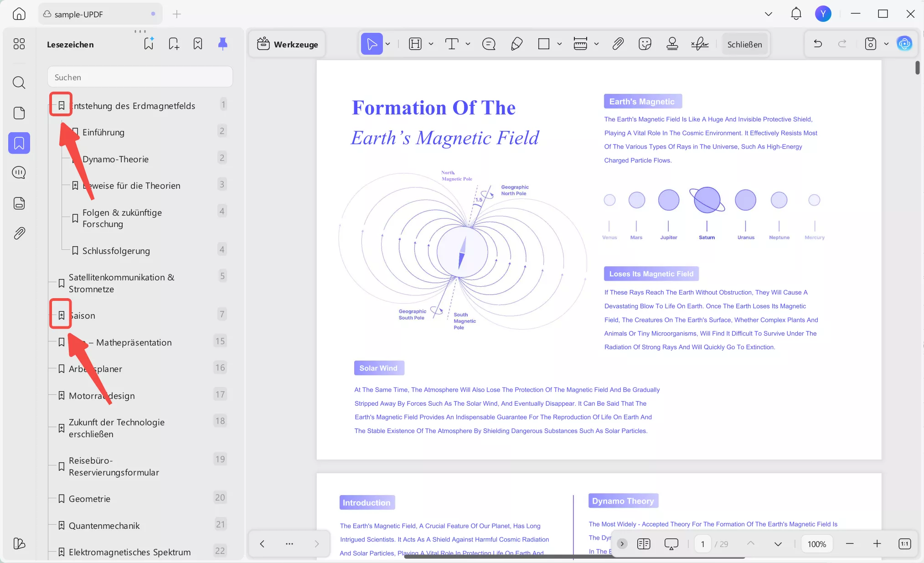Click the signature tool icon

699,44
